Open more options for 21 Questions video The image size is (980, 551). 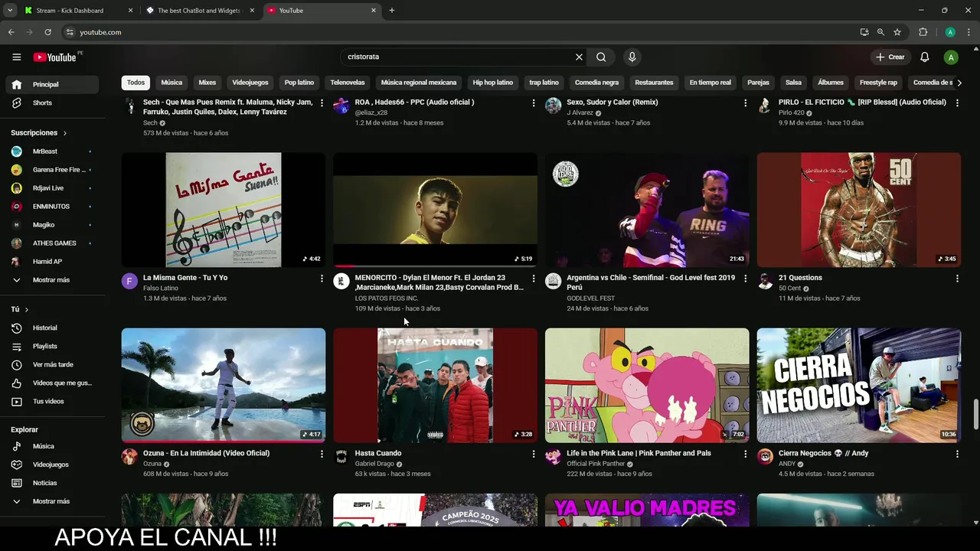point(957,279)
